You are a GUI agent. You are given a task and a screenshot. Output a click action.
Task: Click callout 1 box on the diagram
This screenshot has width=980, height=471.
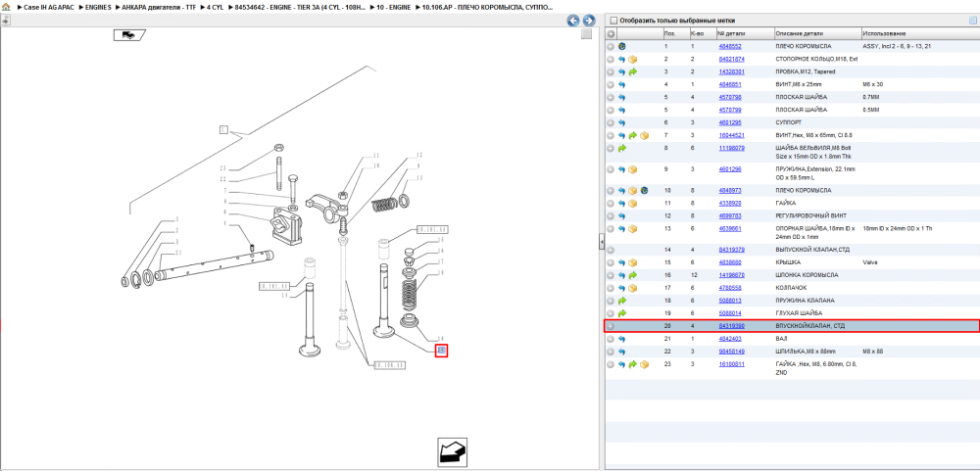223,130
